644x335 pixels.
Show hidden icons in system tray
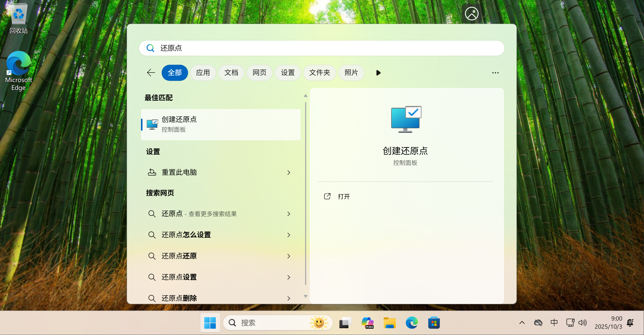click(x=522, y=323)
